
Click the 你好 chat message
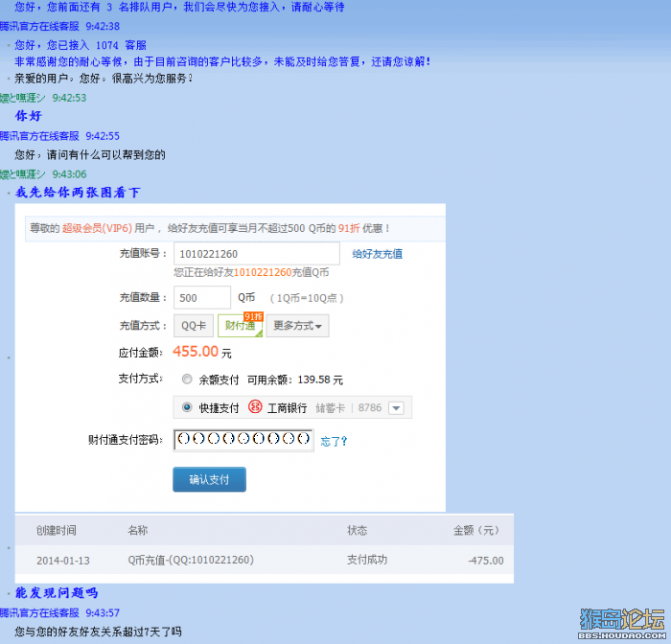(x=28, y=116)
